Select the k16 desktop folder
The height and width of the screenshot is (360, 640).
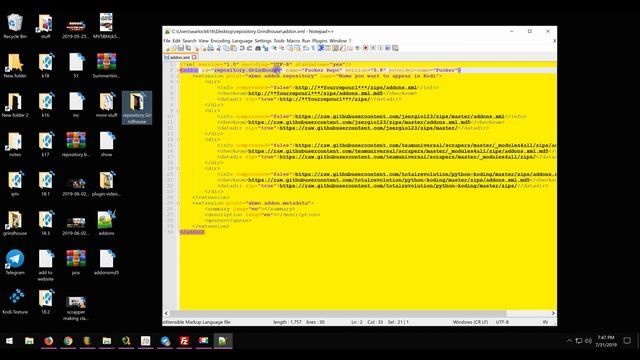click(45, 105)
